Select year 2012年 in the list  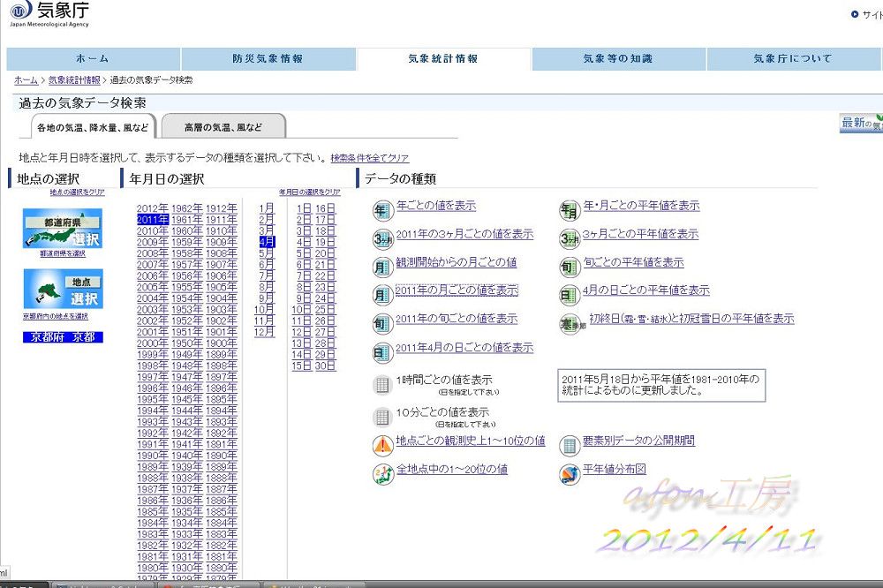pyautogui.click(x=152, y=208)
